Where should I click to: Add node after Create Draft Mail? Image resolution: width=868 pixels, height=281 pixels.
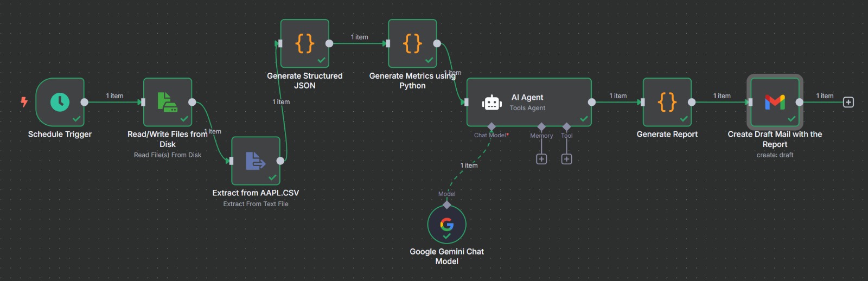click(x=848, y=102)
